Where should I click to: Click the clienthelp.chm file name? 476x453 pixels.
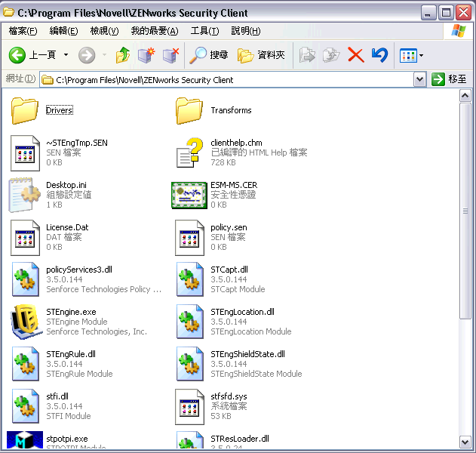236,143
